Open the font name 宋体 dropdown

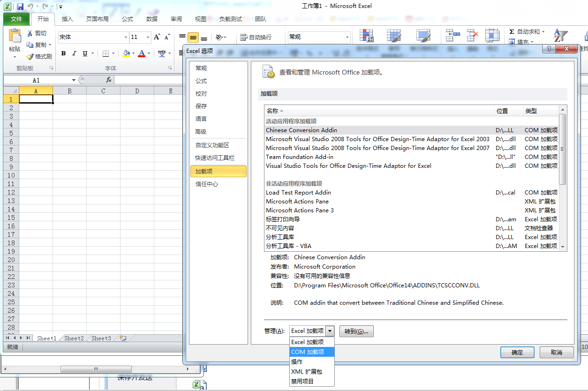[x=126, y=37]
